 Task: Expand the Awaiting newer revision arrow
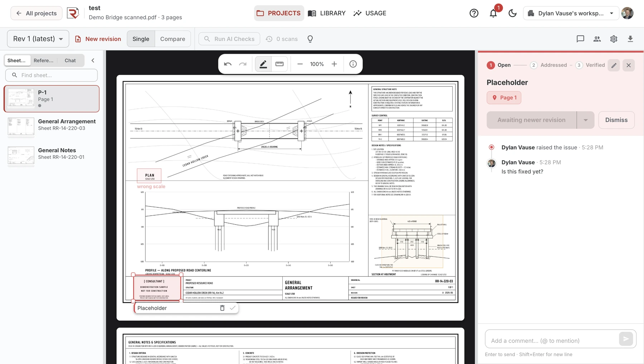tap(586, 120)
